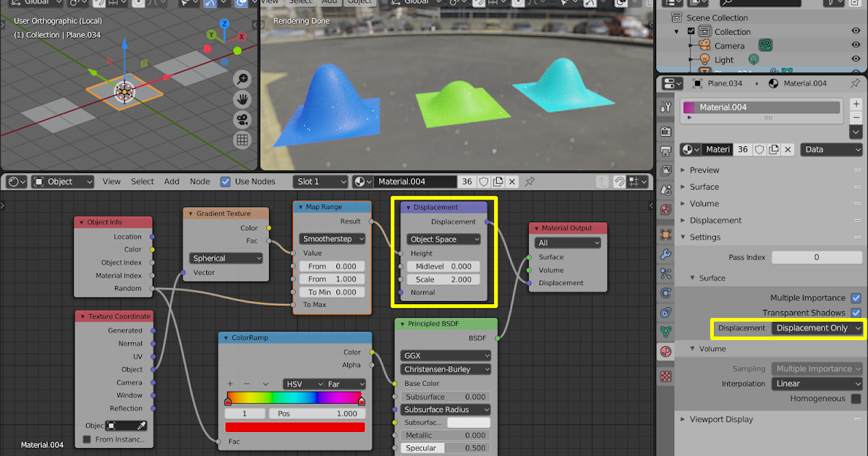Open the Add menu in node editor header

click(171, 182)
